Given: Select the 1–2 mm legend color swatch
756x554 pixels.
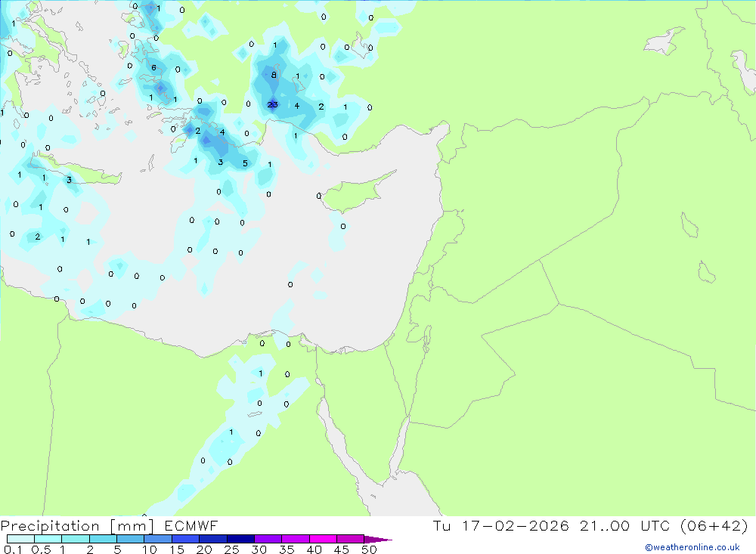Looking at the screenshot, I should pos(75,539).
